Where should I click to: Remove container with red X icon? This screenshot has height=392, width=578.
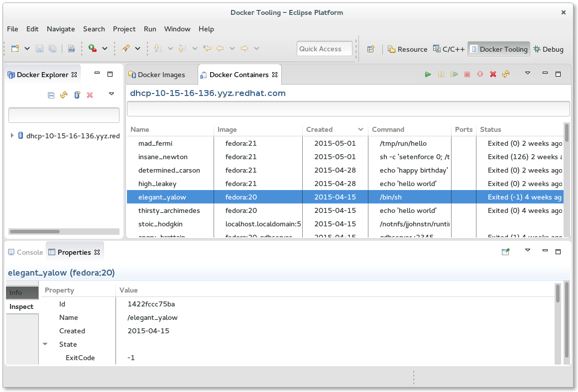pyautogui.click(x=493, y=75)
